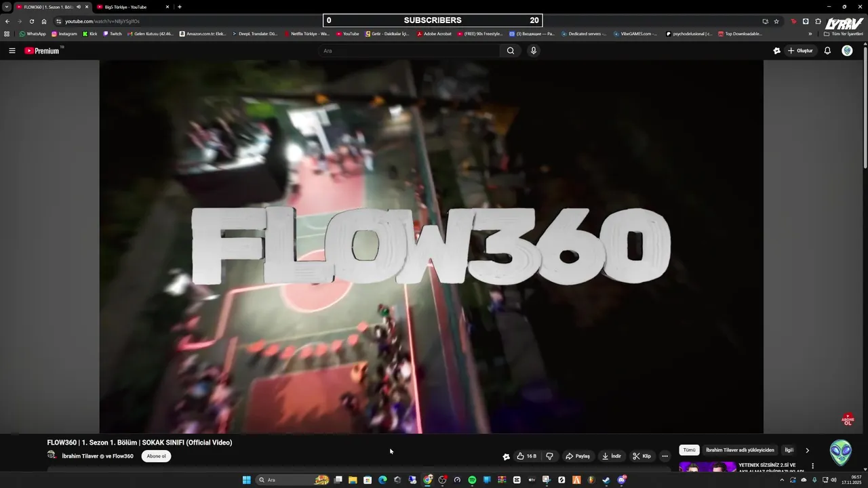
Task: Click the Oluştur create button
Action: click(800, 51)
